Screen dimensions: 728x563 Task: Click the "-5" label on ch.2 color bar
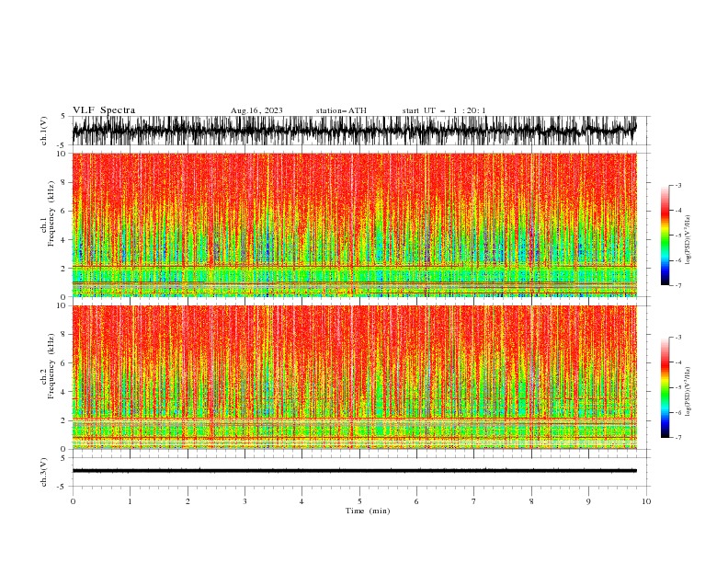[x=677, y=387]
